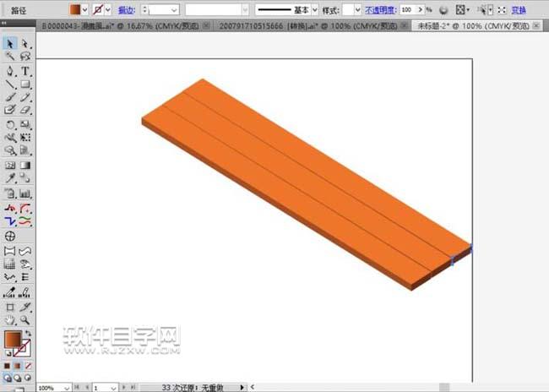Select the Pencil tool
549x392 pixels.
tap(24, 97)
